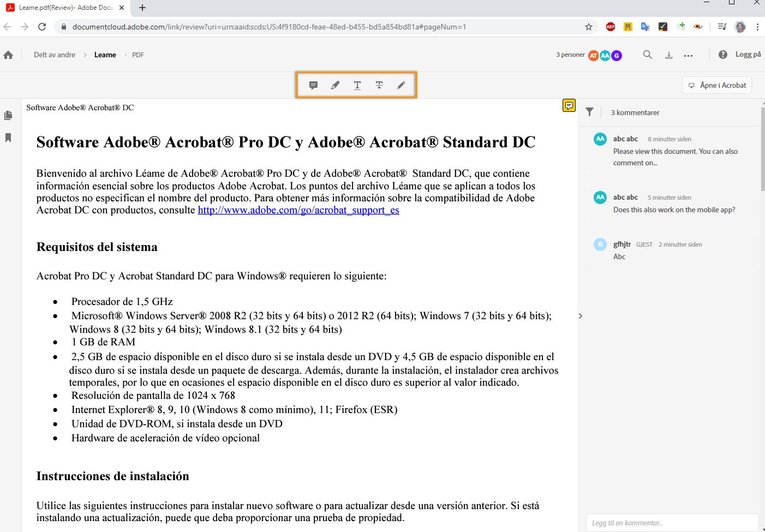Click the 'Delt av andre' breadcrumb
The image size is (765, 532).
click(x=55, y=55)
